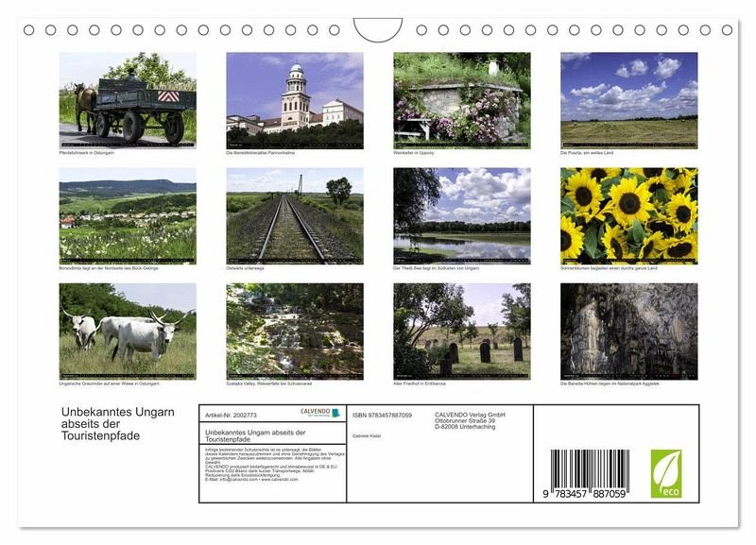Click caption 'Die Puszta, ein weites Land'
The image size is (756, 545).
pyautogui.click(x=587, y=153)
